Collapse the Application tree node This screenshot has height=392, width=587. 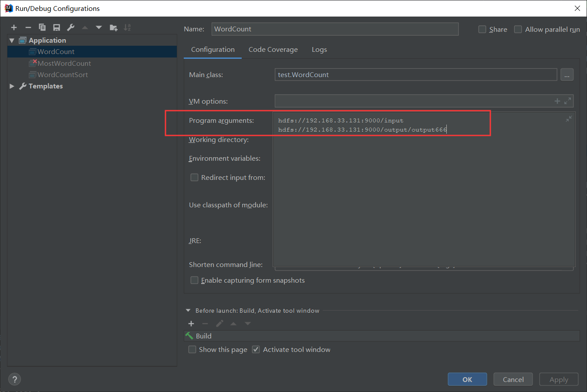click(12, 41)
